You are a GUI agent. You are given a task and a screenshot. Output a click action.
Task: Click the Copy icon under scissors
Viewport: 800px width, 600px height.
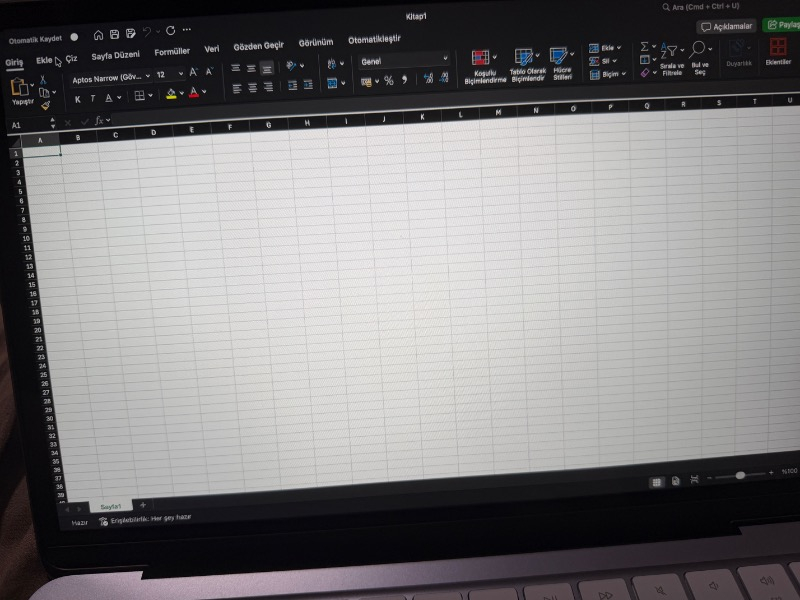tap(44, 93)
